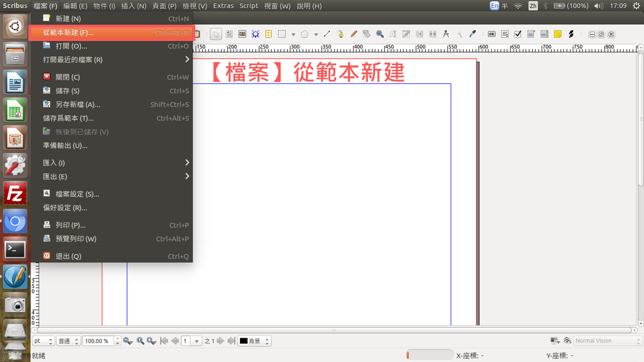
Task: Expand the 匯入 submenu
Action: pyautogui.click(x=112, y=163)
